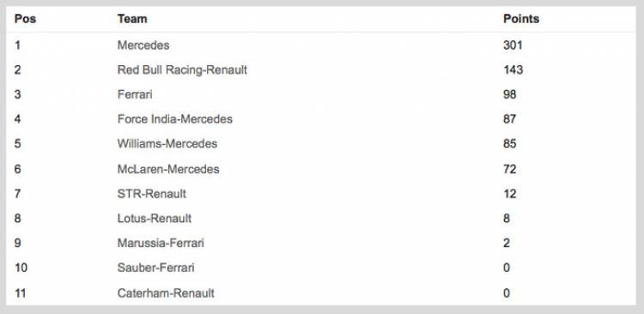
Task: Click position number 11
Action: click(21, 293)
